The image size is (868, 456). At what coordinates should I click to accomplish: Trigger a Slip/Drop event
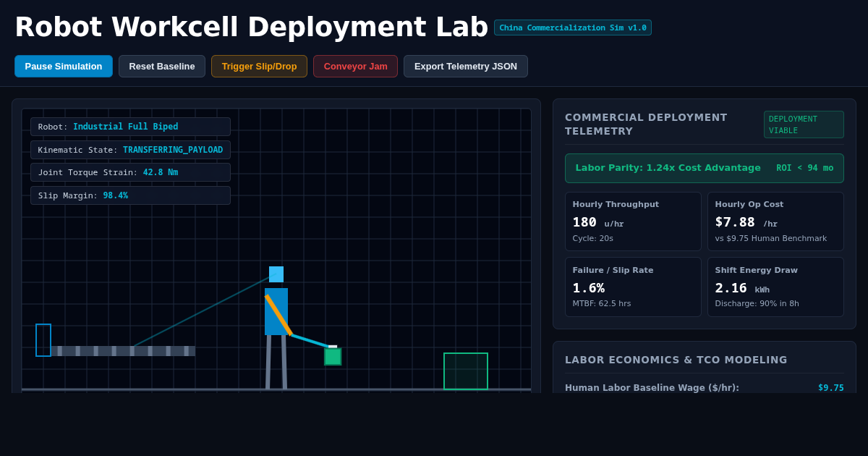(x=259, y=66)
